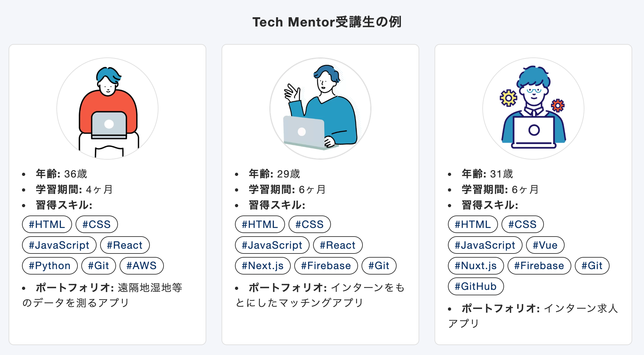Select the #Vue skill tag
This screenshot has width=644, height=355.
coord(545,245)
